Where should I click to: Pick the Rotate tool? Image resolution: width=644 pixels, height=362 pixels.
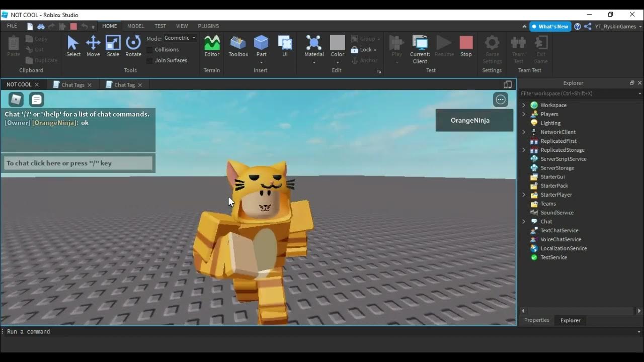click(133, 46)
